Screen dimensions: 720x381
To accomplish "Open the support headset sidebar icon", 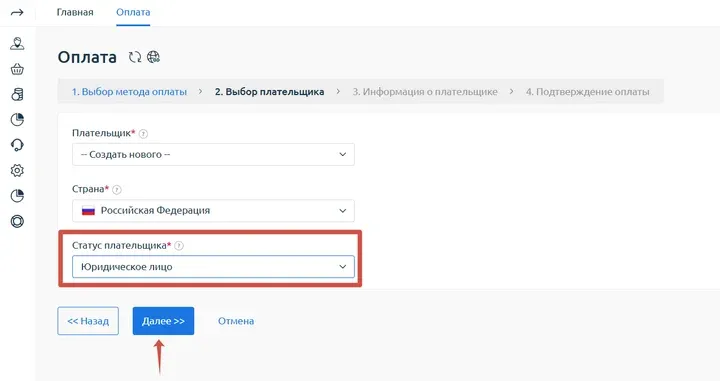I will click(x=17, y=145).
